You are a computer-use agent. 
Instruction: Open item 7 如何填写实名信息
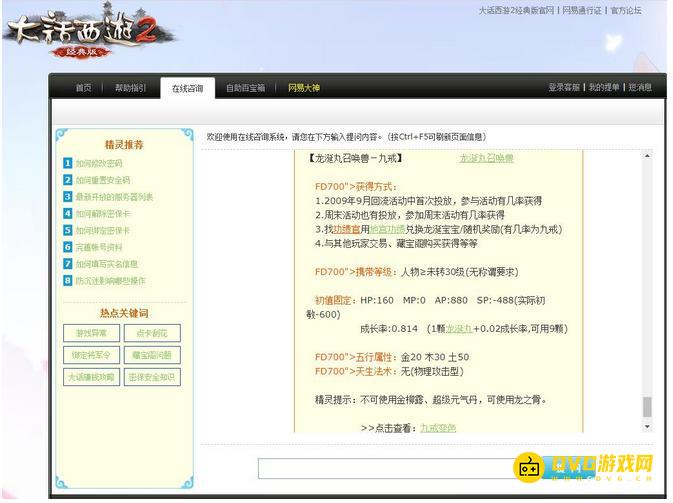click(x=107, y=264)
